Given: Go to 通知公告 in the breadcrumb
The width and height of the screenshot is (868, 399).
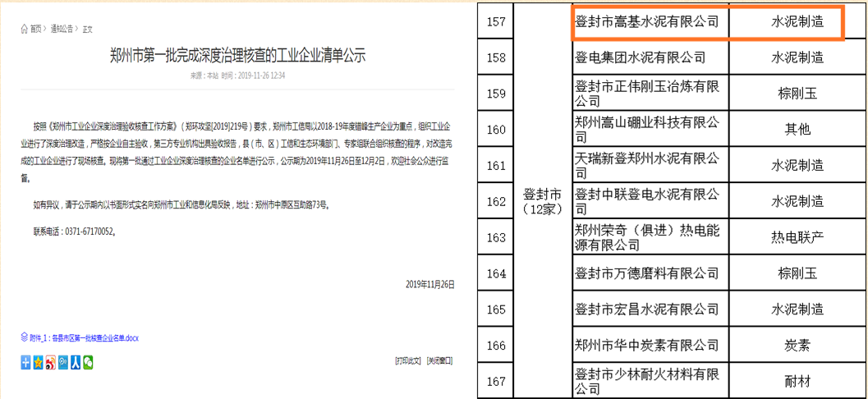Looking at the screenshot, I should (61, 29).
